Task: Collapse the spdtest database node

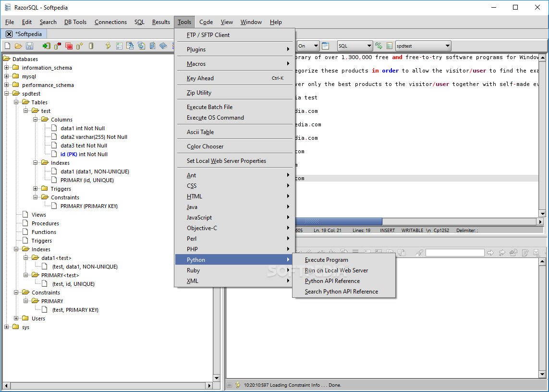Action: click(x=7, y=94)
